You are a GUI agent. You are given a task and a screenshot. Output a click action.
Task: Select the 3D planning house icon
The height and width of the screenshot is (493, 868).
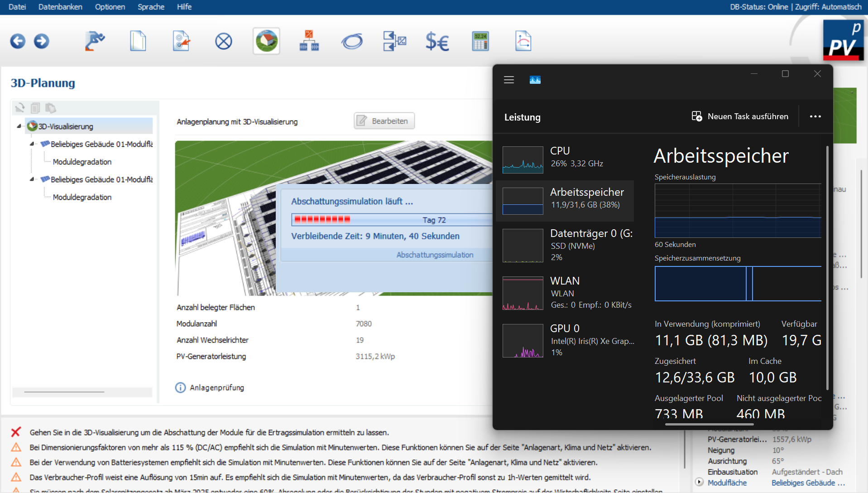pos(266,41)
